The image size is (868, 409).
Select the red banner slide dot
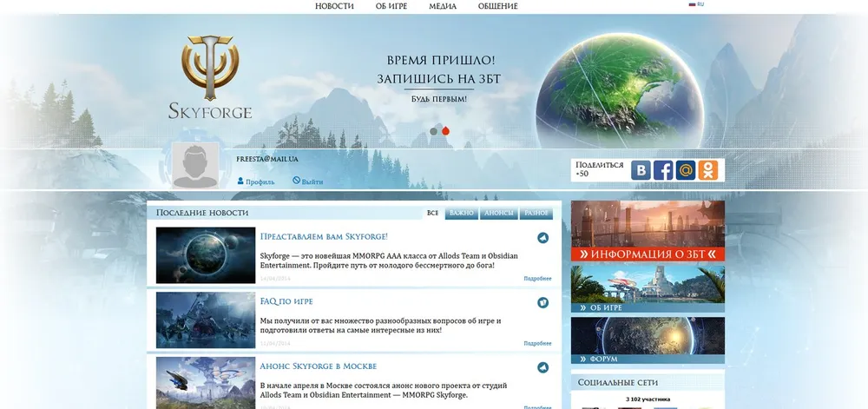point(445,131)
